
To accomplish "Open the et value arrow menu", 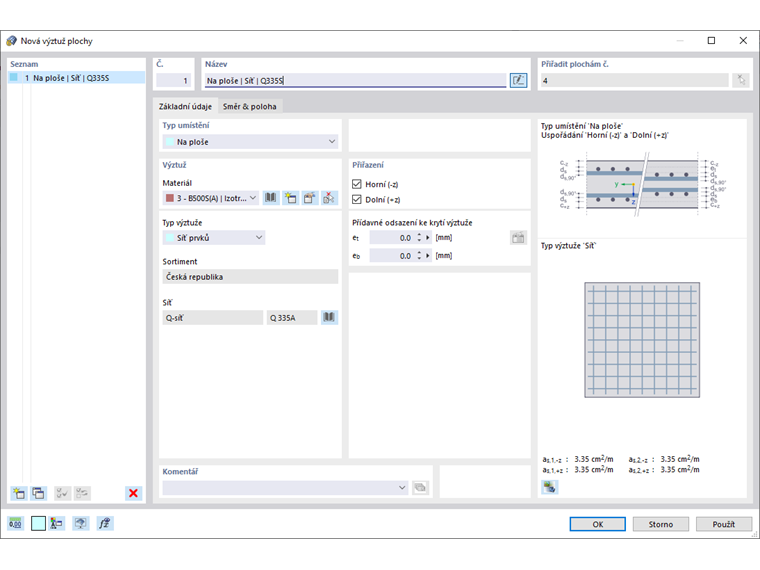I will (x=428, y=238).
